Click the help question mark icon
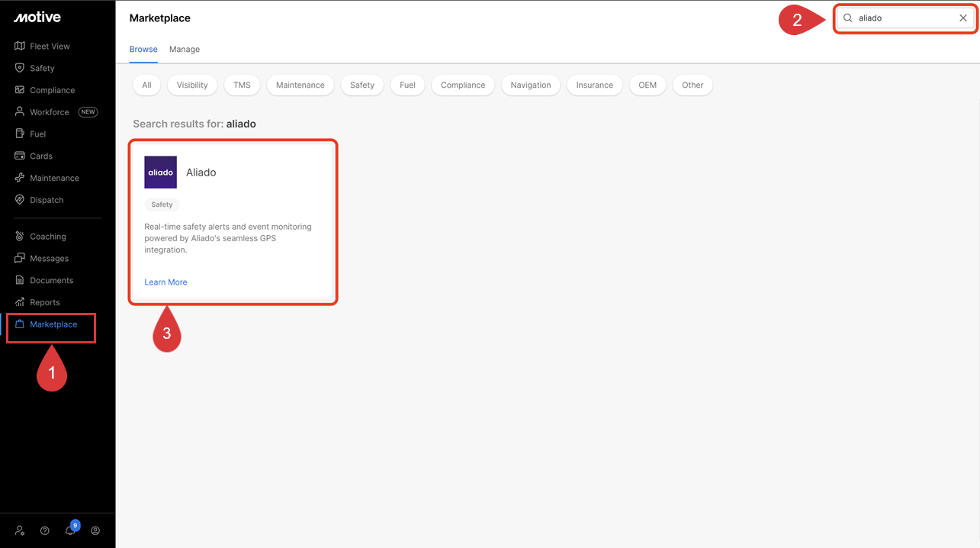 pos(45,530)
